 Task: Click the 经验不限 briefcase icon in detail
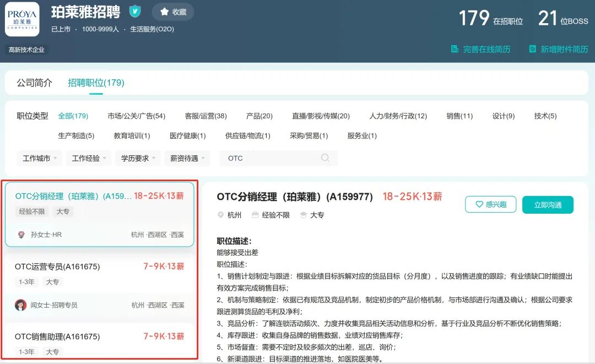(255, 215)
